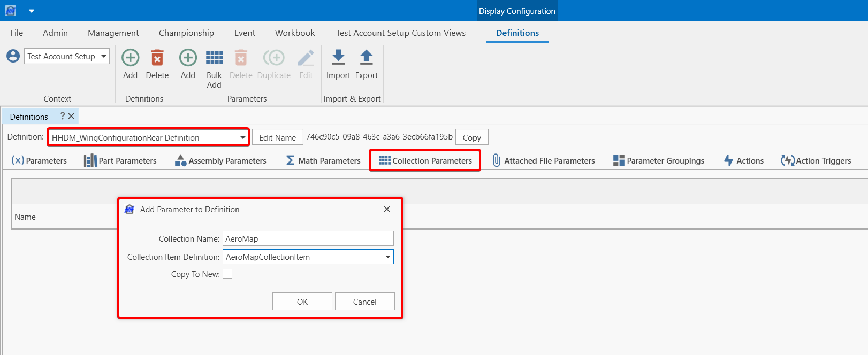Click Copy button next to GUID
Viewport: 868px width, 355px height.
[471, 137]
